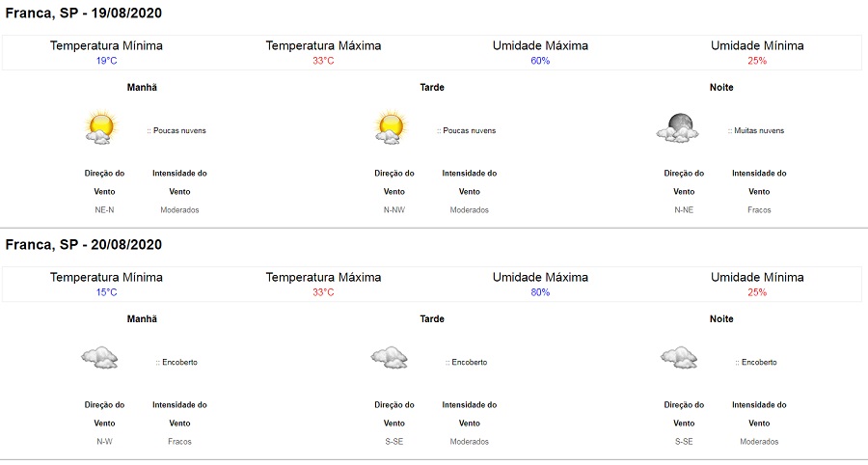Screen dimensions: 868x465
Task: Click the 60% Umidade Máxima value
Action: pos(540,61)
